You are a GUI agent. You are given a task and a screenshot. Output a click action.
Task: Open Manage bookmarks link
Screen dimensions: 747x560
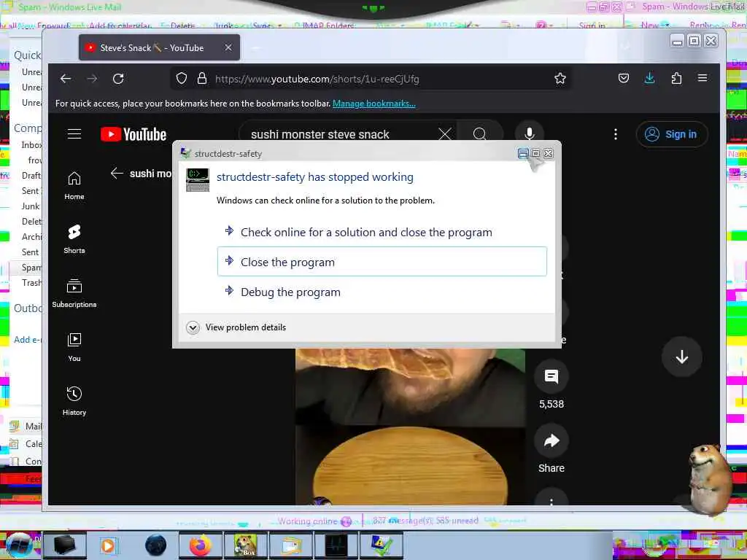(x=374, y=104)
